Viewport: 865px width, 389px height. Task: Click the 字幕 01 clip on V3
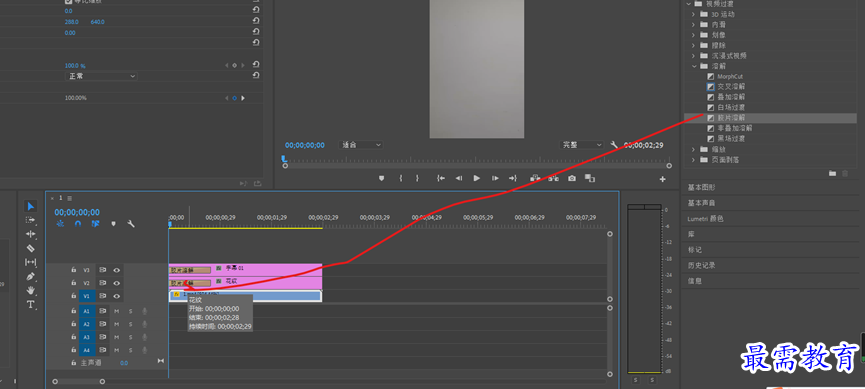(245, 270)
